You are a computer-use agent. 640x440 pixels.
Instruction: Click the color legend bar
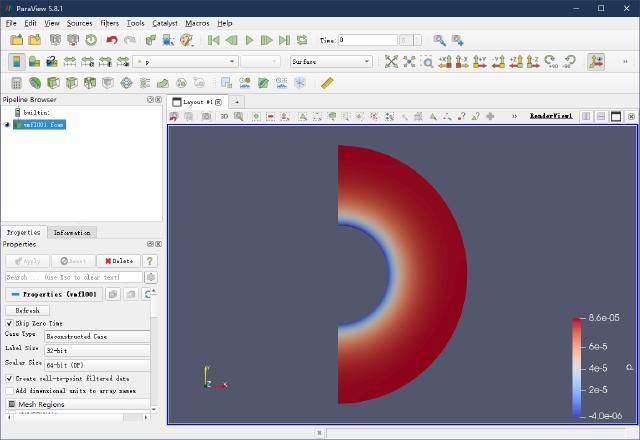577,367
